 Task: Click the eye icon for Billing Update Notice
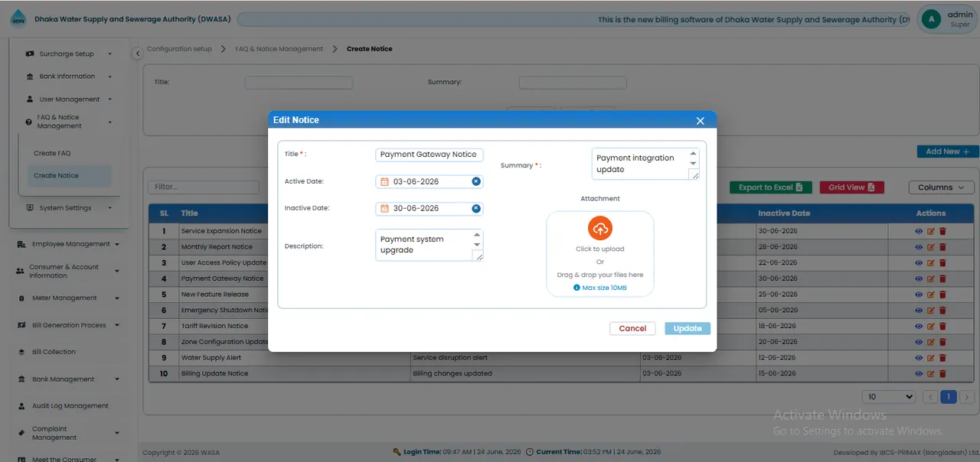(x=919, y=374)
